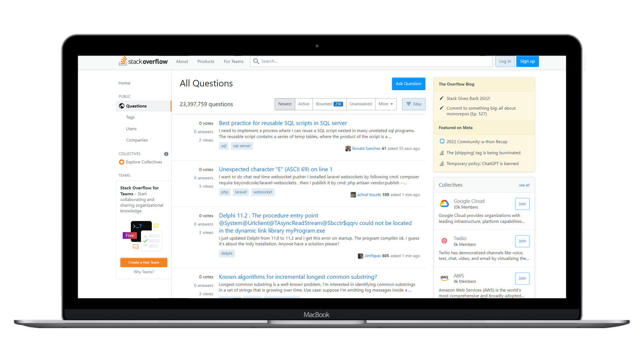This screenshot has height=362, width=644.
Task: Click the Filter button
Action: (x=413, y=104)
